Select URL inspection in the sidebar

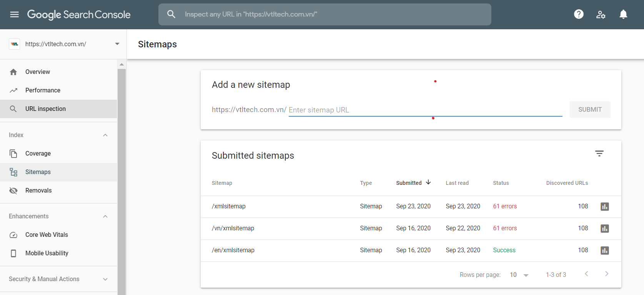(x=58, y=109)
